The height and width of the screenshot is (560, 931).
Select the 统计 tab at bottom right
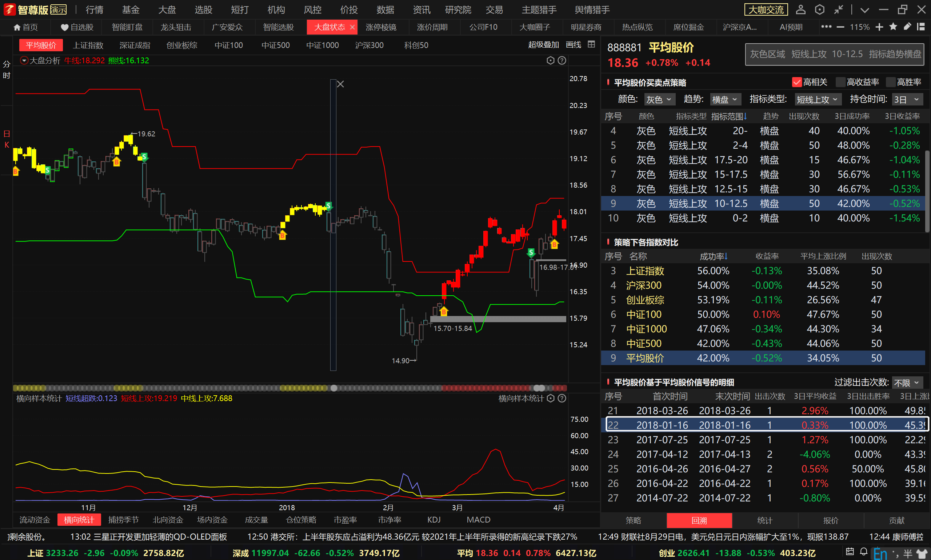(764, 520)
